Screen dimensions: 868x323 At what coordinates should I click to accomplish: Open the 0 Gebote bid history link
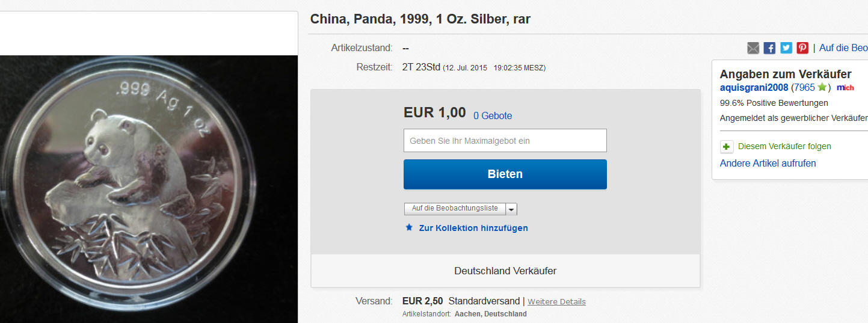tap(493, 115)
